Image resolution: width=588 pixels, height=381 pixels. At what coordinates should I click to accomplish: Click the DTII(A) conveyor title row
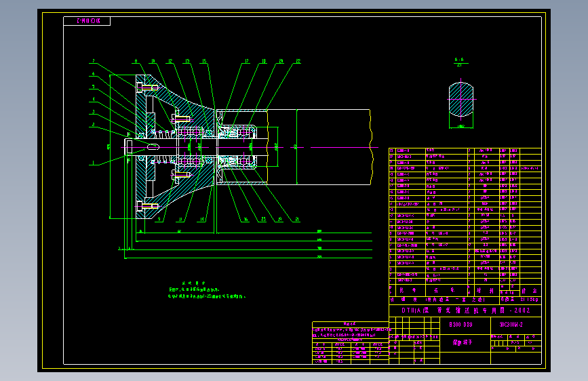[x=465, y=310]
